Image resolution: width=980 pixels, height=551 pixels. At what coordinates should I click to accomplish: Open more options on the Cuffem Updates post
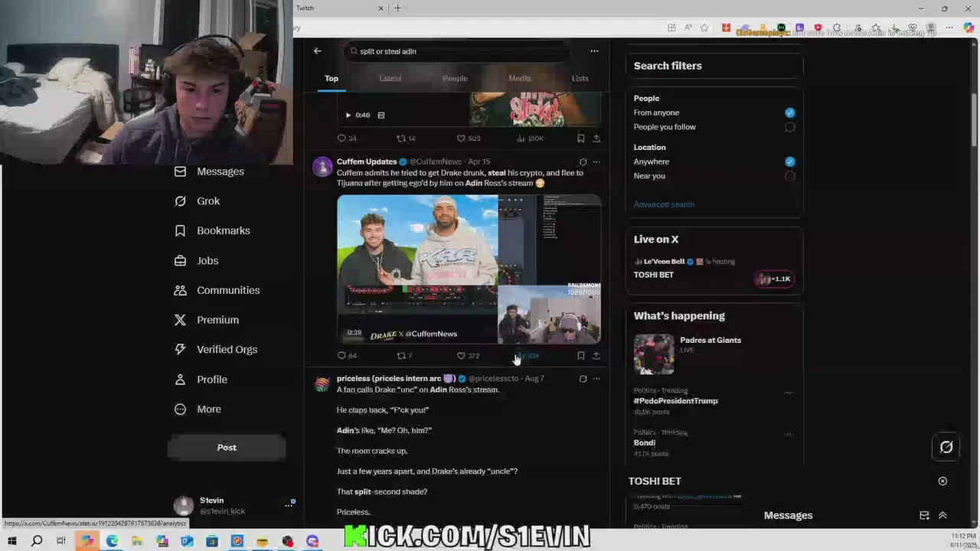(596, 162)
